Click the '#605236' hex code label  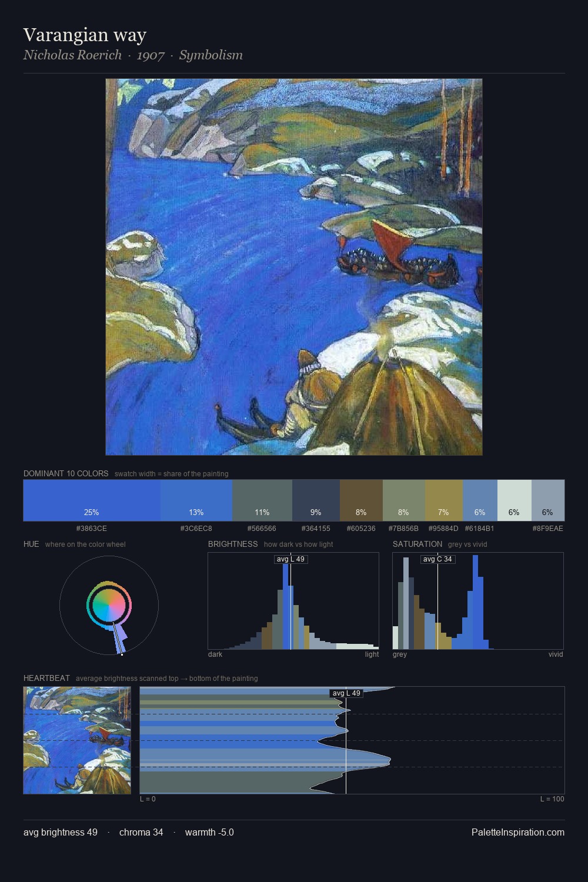pyautogui.click(x=361, y=529)
